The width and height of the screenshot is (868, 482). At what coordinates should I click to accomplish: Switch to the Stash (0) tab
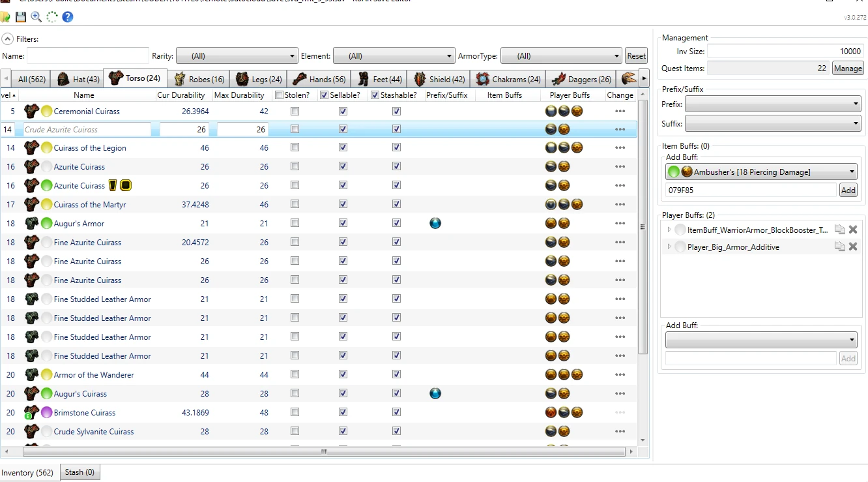pyautogui.click(x=80, y=472)
